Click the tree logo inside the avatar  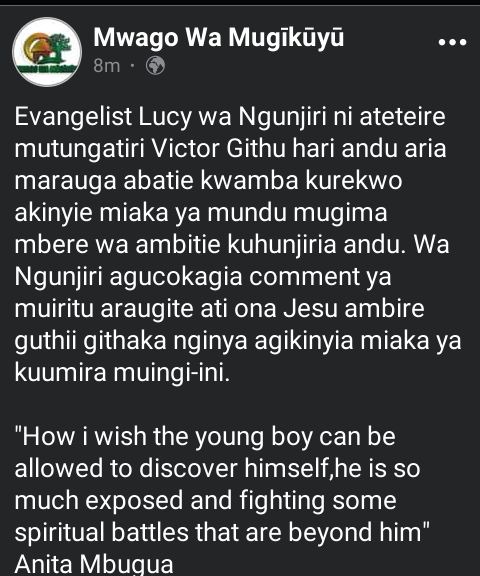60,46
